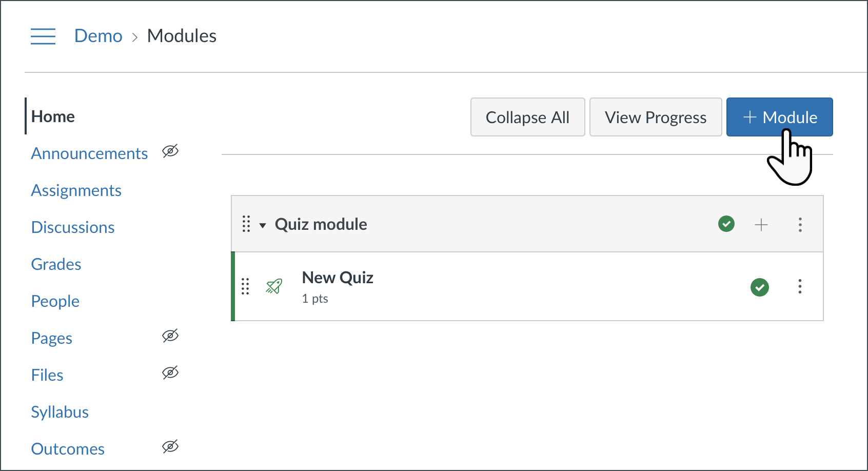The width and height of the screenshot is (868, 471).
Task: Open the hamburger course navigation menu
Action: point(43,36)
